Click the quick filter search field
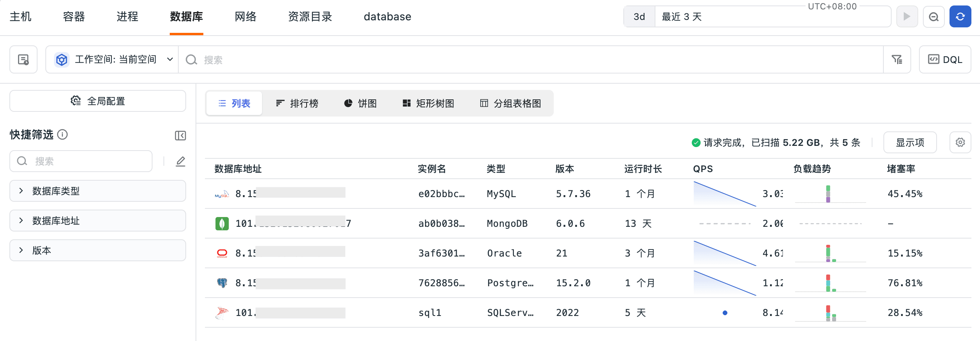Viewport: 980px width, 341px height. tap(81, 161)
